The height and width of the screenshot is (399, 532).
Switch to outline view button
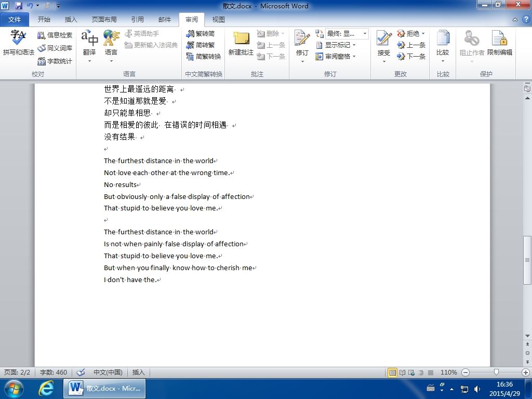(421, 373)
